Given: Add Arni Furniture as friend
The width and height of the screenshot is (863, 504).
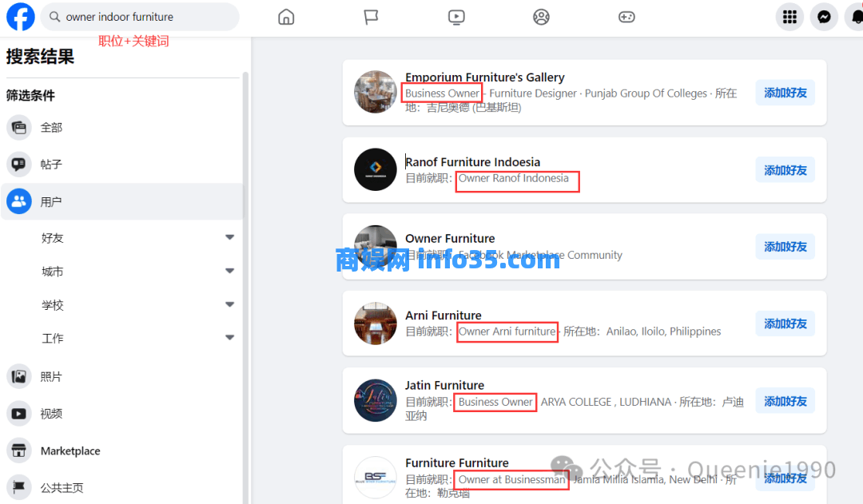Looking at the screenshot, I should click(785, 323).
